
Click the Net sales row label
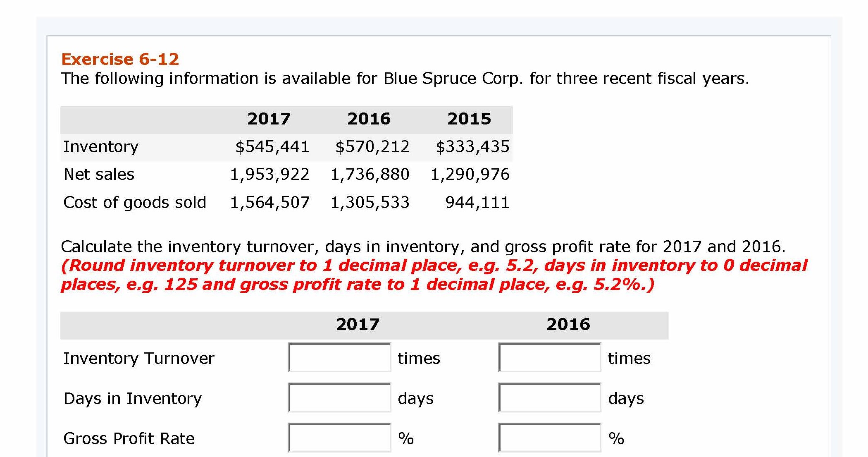coord(99,175)
